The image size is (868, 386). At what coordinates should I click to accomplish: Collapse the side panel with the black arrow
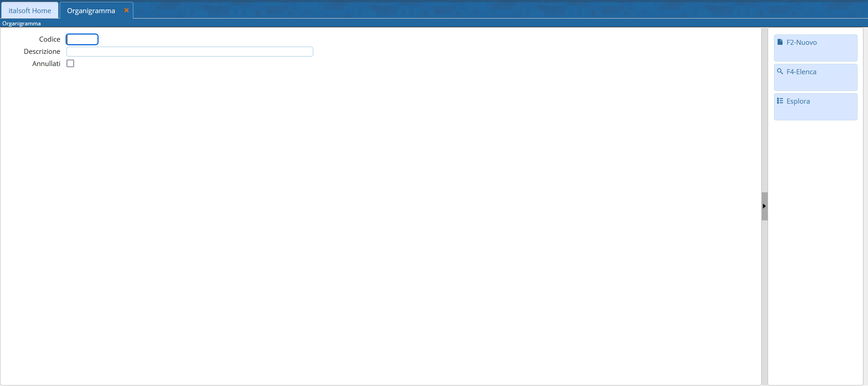point(764,206)
